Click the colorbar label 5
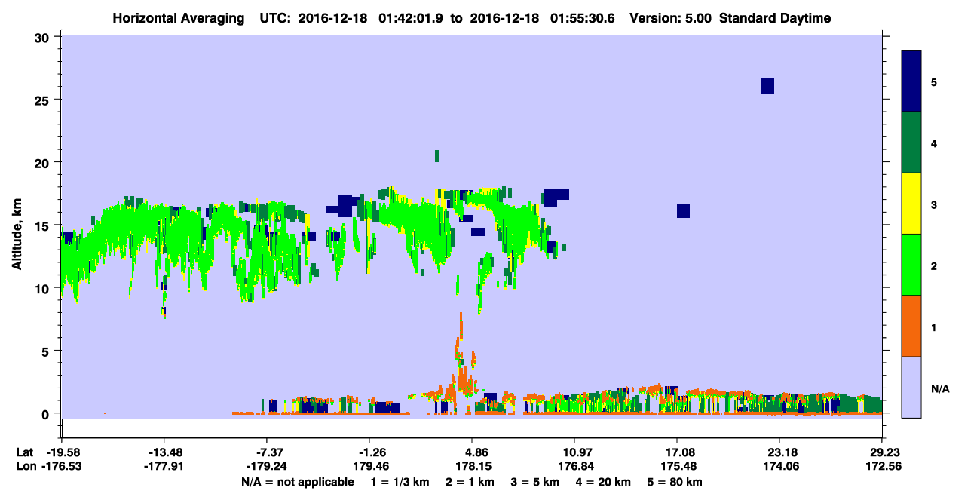980x503 pixels. coord(934,81)
